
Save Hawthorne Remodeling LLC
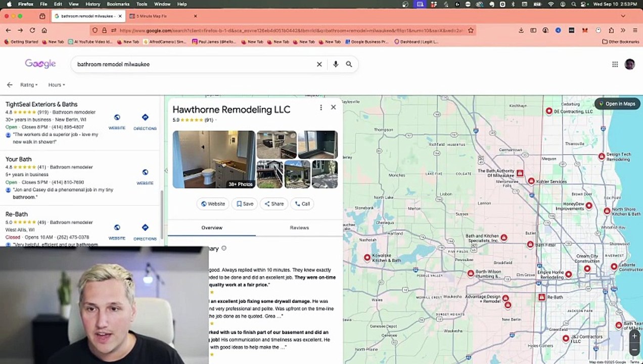point(245,204)
